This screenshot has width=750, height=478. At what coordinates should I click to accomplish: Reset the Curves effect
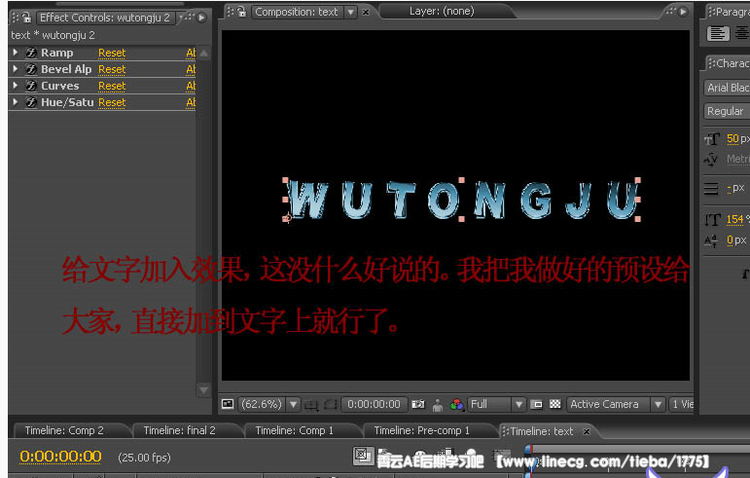point(112,86)
